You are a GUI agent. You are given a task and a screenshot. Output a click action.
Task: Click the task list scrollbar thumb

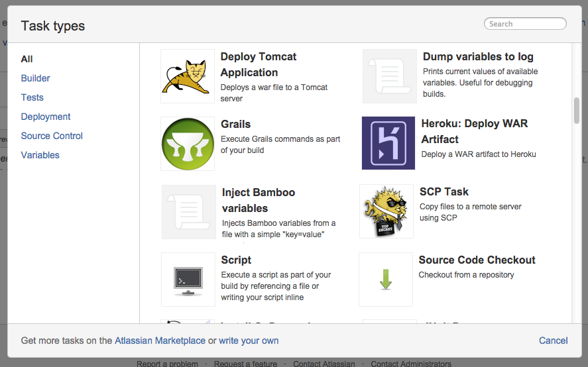pyautogui.click(x=577, y=110)
